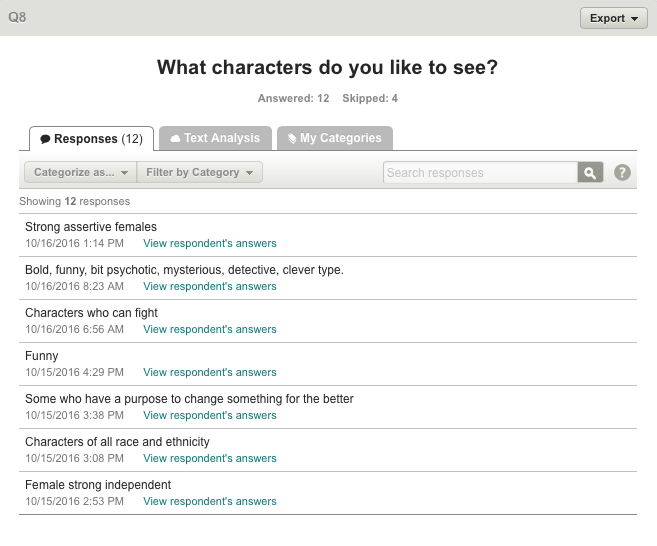Switch to the Text Analysis tab
The image size is (657, 546).
click(x=215, y=138)
